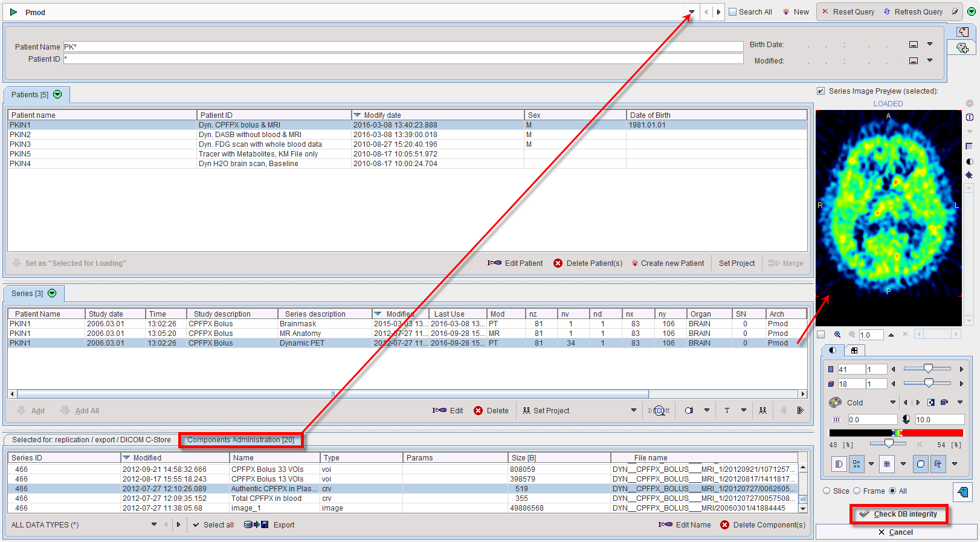Toggle the Search All checkbox
Viewport: 980px width, 542px height.
click(x=733, y=12)
